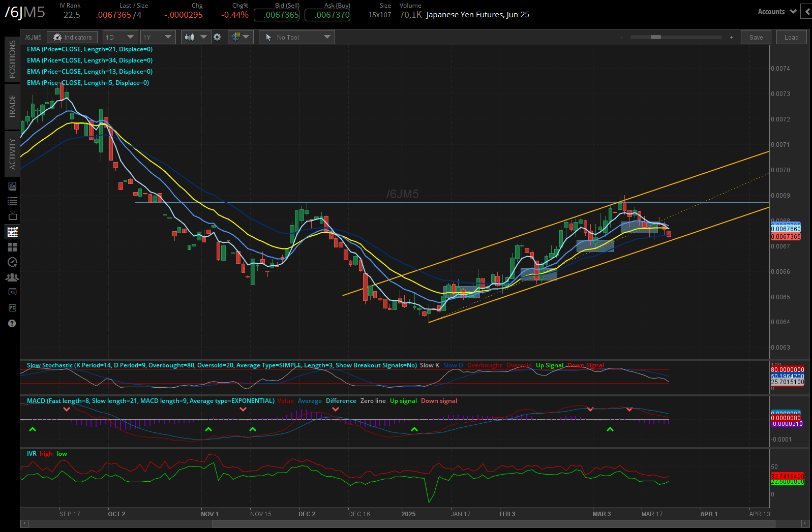Click the TV icon in left sidebar
812x532 pixels.
tap(12, 216)
